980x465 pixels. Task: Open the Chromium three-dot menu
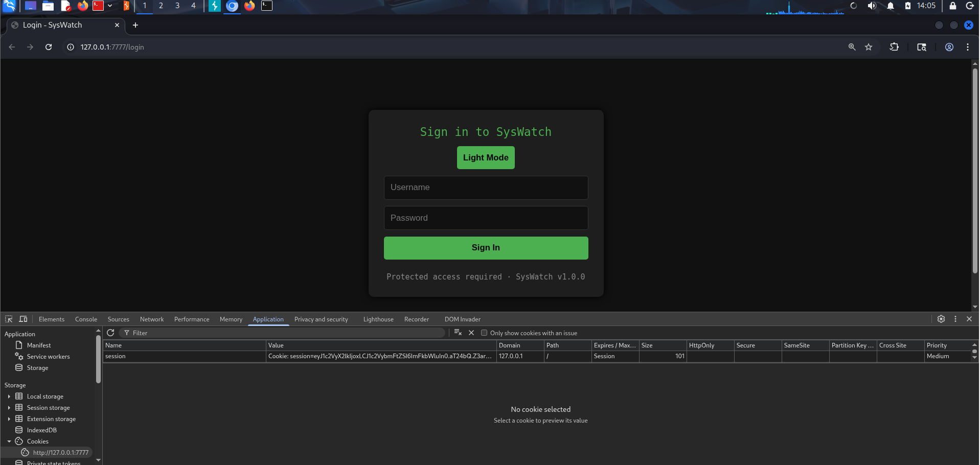(968, 47)
